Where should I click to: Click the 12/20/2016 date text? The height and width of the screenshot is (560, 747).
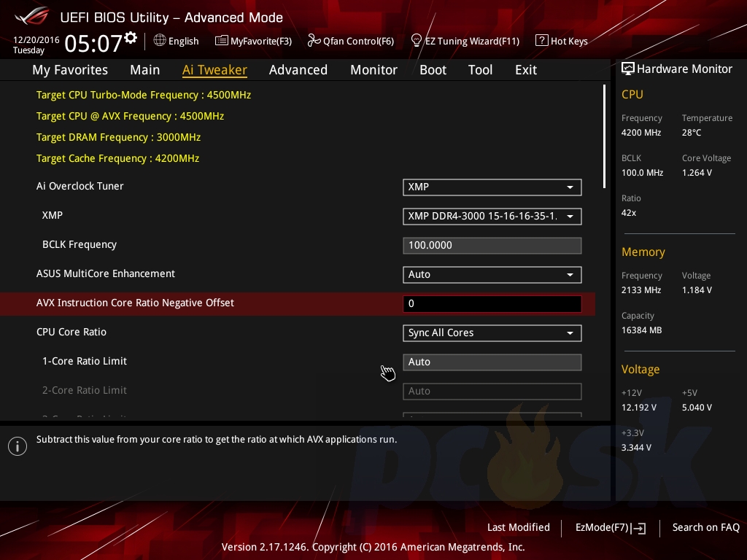coord(36,40)
